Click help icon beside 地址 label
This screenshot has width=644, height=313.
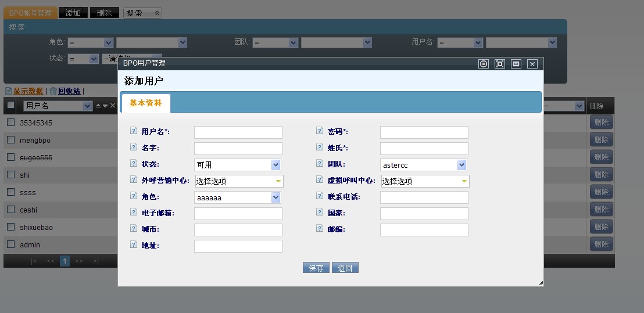(x=134, y=245)
